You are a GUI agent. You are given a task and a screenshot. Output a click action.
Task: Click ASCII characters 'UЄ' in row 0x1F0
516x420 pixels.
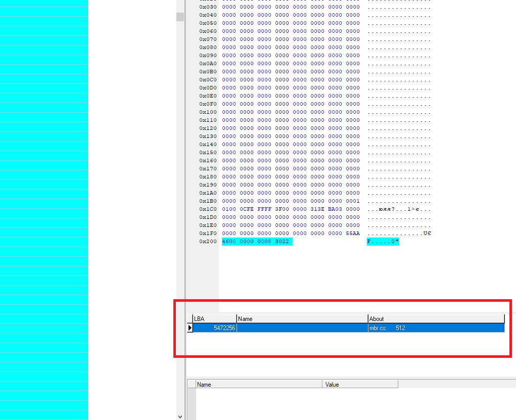click(x=427, y=234)
